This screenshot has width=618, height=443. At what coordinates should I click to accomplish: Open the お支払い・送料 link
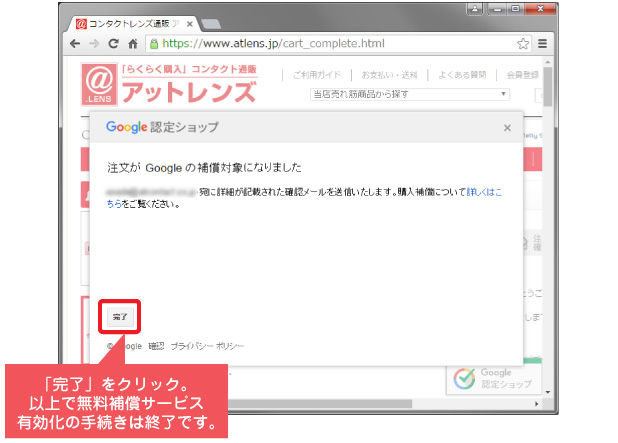pyautogui.click(x=389, y=75)
